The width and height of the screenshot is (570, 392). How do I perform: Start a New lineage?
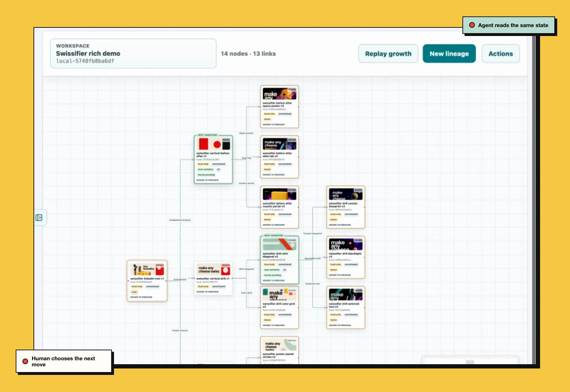[449, 53]
